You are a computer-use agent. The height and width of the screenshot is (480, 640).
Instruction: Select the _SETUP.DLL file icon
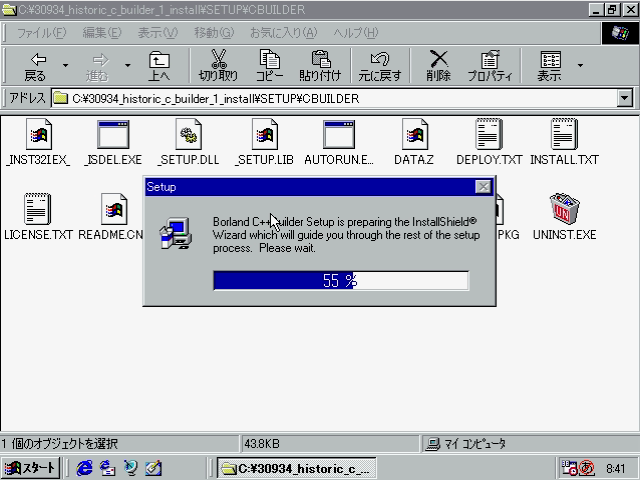coord(189,134)
